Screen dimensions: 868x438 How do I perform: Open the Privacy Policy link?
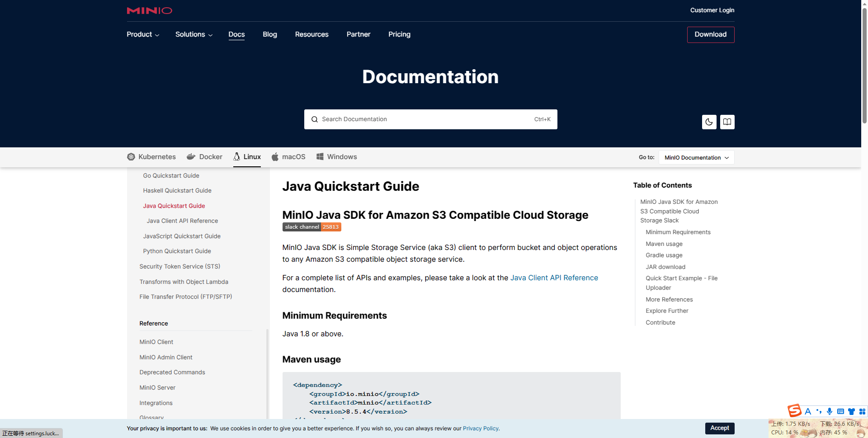(x=481, y=429)
